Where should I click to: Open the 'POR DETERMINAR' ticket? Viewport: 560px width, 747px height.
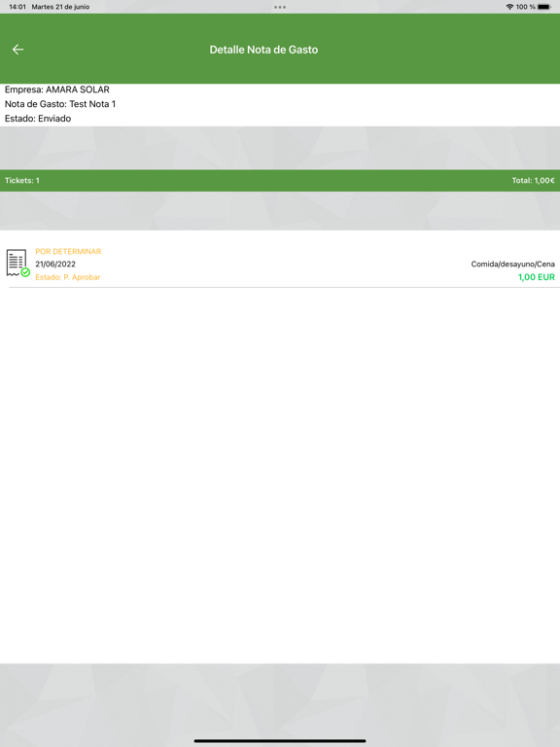coord(68,251)
